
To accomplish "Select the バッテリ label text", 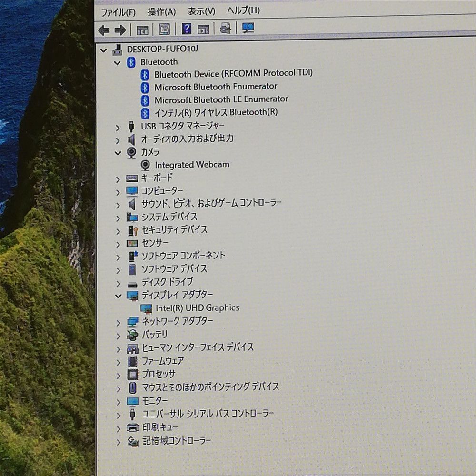I will click(x=155, y=335).
